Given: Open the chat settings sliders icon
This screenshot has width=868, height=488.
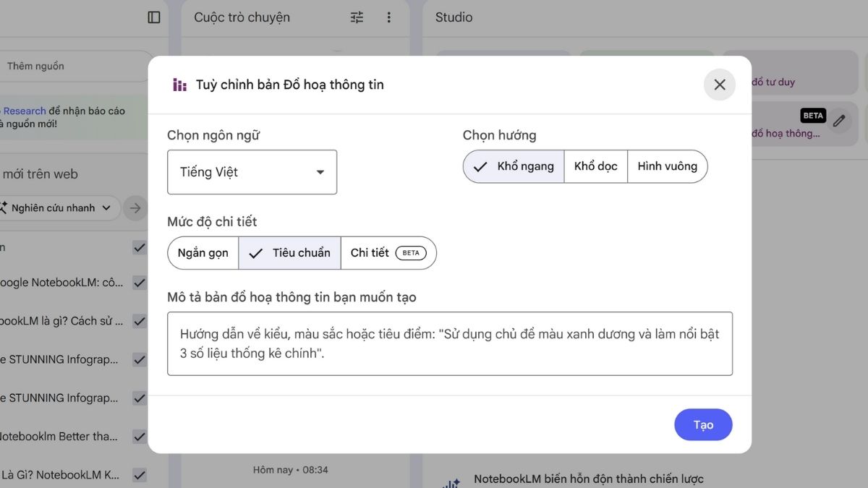Looking at the screenshot, I should tap(356, 17).
